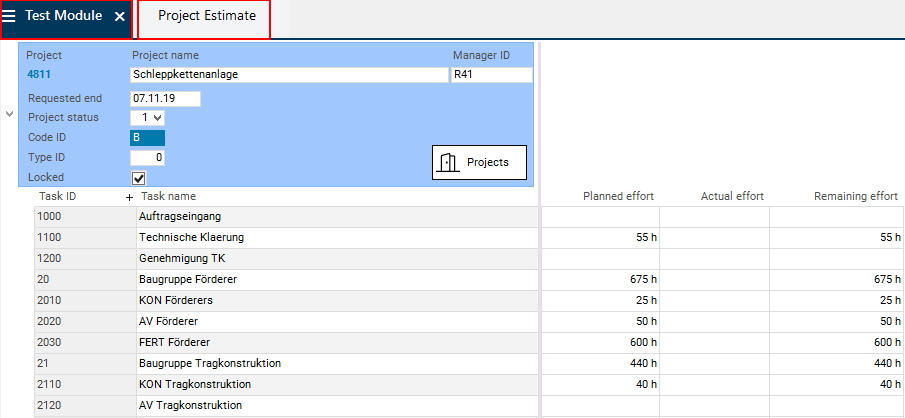Screen dimensions: 905x418
Task: Click the Manager ID field
Action: [491, 74]
